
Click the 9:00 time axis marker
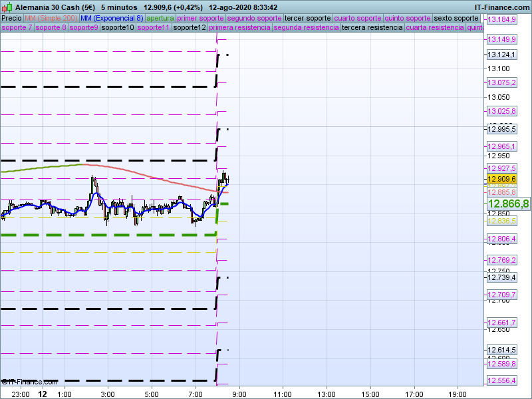pos(239,394)
